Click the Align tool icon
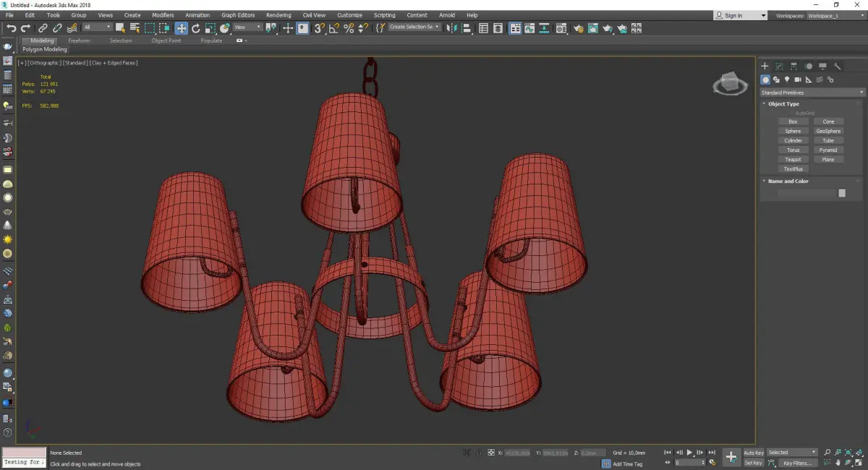Image resolution: width=868 pixels, height=470 pixels. coord(467,28)
